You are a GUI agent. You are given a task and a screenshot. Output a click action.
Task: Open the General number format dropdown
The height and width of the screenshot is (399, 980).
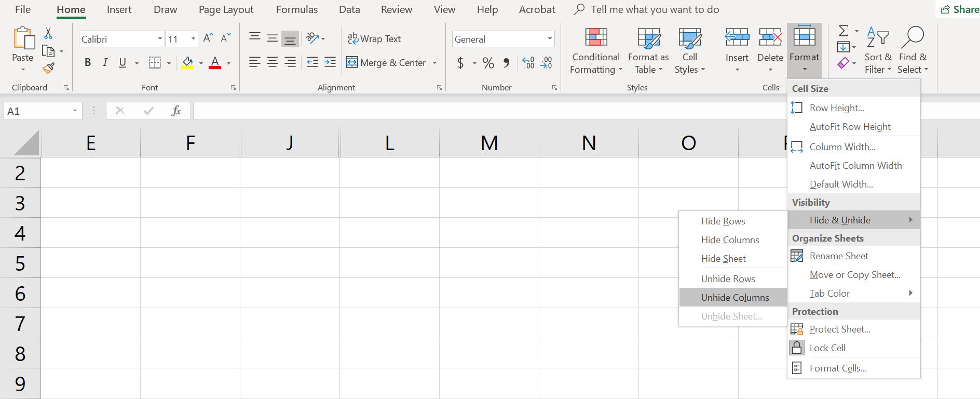click(550, 39)
